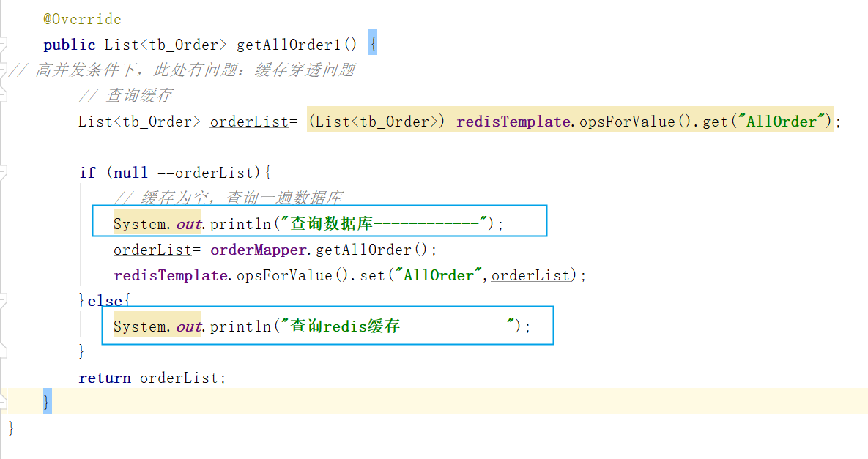Click the highlighted opening brace after getAllOrder1()

pos(373,42)
